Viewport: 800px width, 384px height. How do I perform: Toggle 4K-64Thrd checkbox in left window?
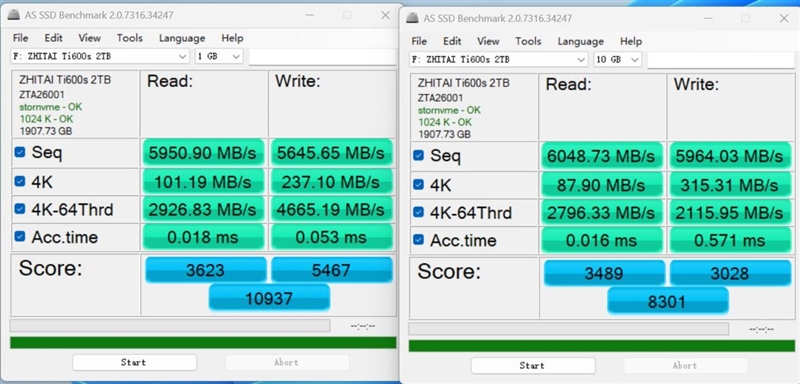coord(20,209)
